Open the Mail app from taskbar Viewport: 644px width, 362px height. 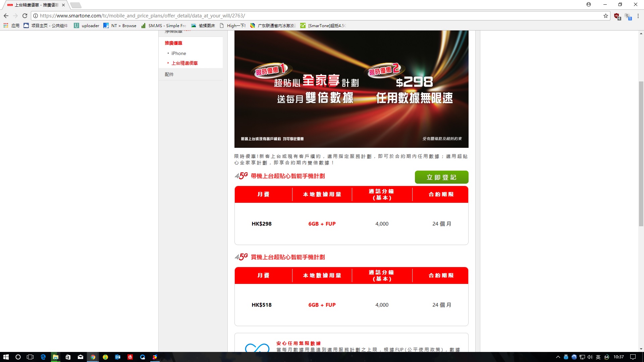pyautogui.click(x=80, y=357)
